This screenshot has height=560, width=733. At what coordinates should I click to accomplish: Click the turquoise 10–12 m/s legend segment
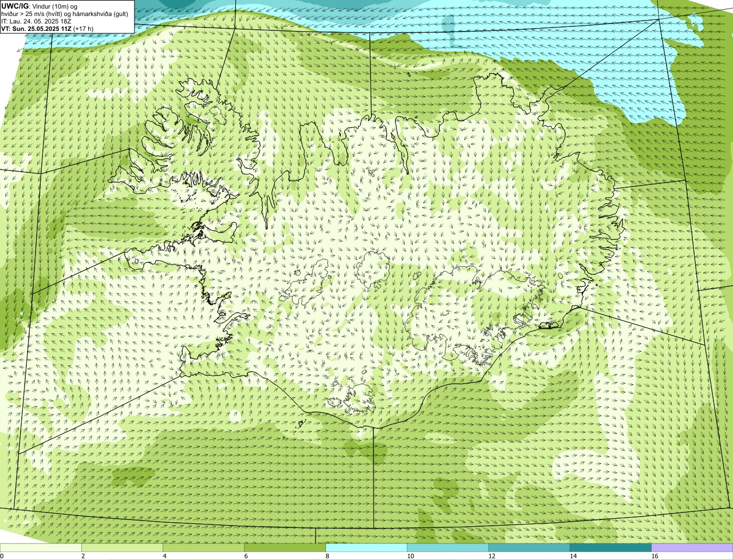[x=448, y=548]
